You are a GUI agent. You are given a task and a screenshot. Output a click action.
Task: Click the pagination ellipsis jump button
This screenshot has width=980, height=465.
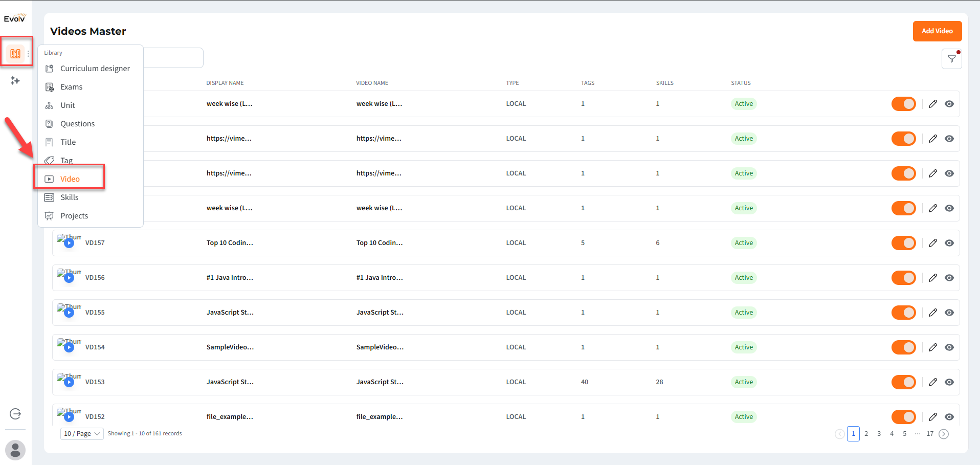[x=917, y=434]
